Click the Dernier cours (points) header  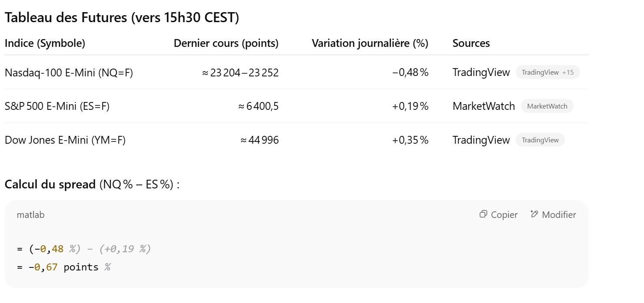coord(226,43)
